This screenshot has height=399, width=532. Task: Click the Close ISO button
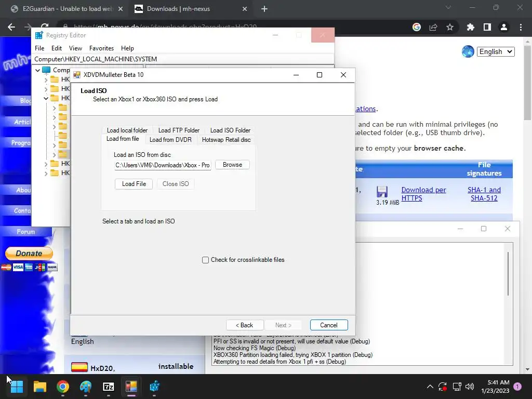(x=176, y=184)
